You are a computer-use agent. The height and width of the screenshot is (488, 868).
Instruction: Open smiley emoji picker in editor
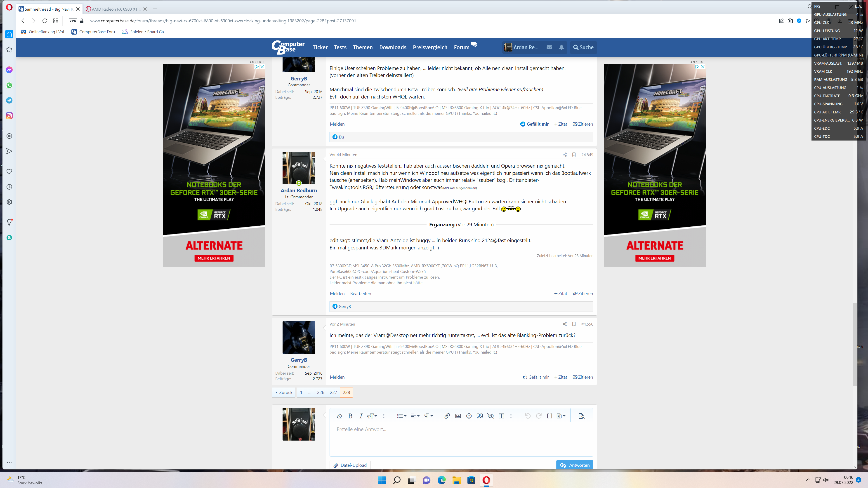[x=469, y=416]
